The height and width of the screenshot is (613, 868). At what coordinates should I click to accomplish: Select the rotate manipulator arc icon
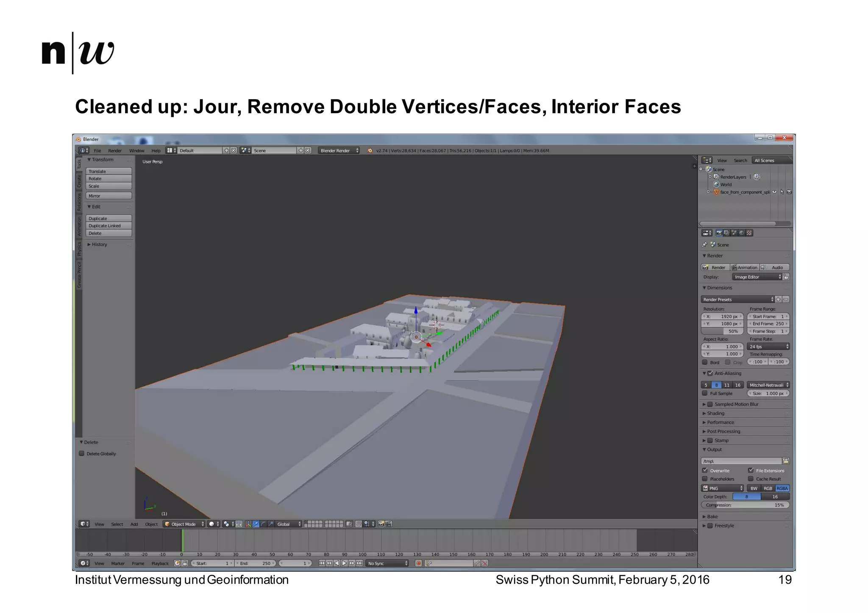coord(263,524)
